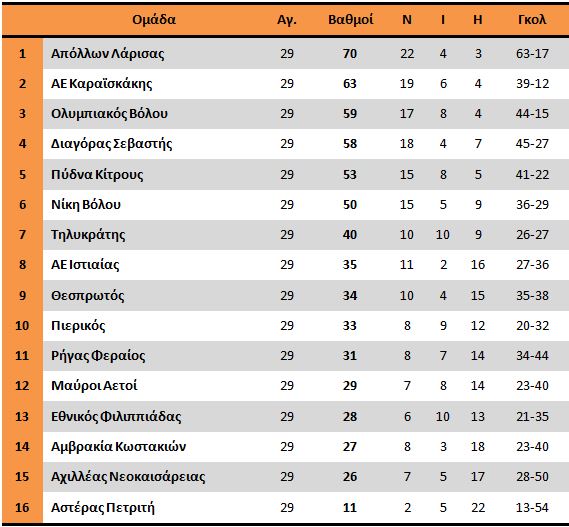Click the Τηλυκράτης team entry
This screenshot has width=569, height=527.
(x=88, y=235)
